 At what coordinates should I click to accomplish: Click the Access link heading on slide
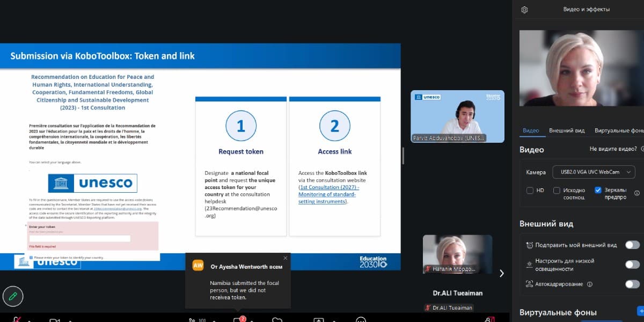[335, 152]
